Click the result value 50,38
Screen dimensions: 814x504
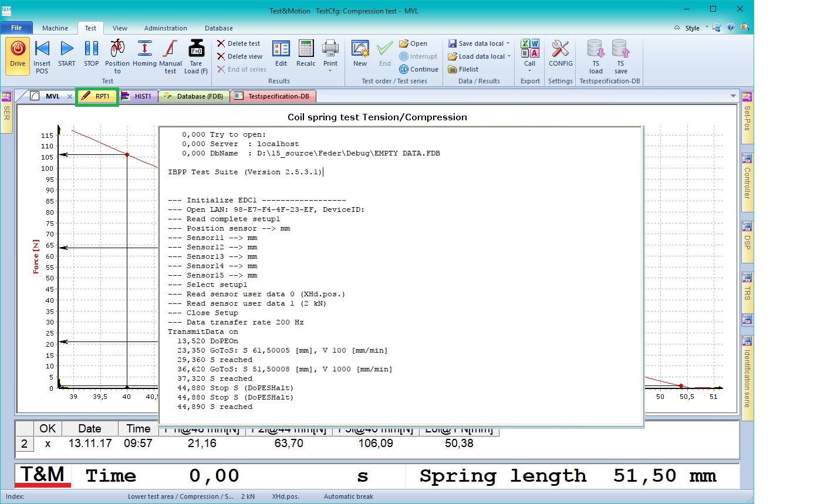point(460,444)
